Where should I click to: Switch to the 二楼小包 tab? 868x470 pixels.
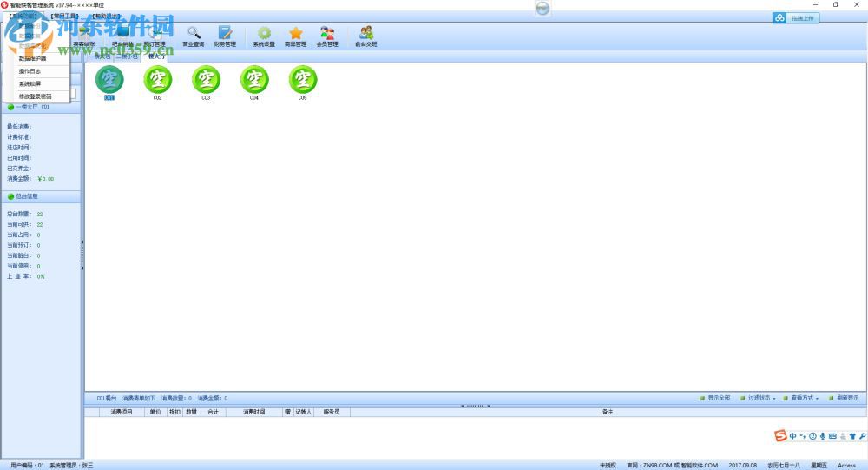point(127,56)
